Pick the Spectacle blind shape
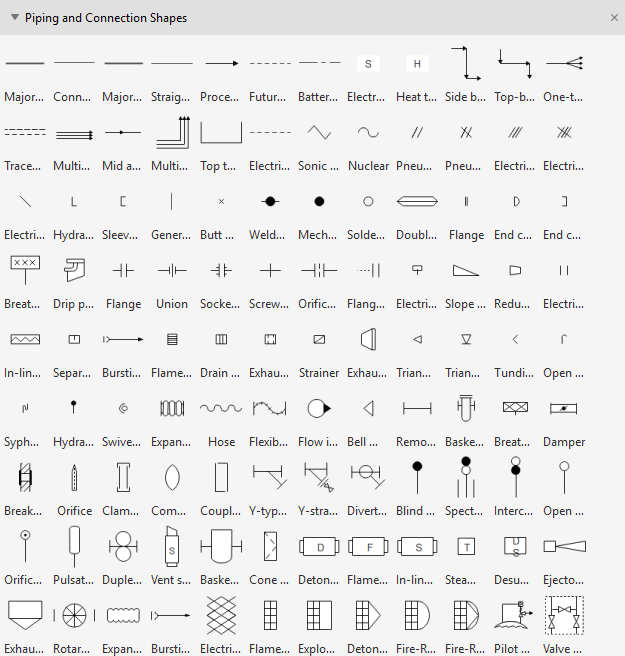625x656 pixels. [466, 477]
